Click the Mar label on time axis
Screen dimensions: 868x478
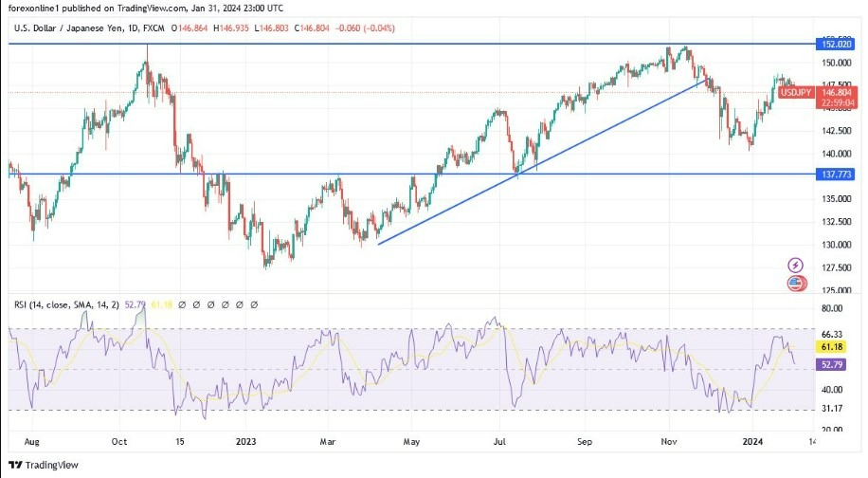(x=328, y=442)
